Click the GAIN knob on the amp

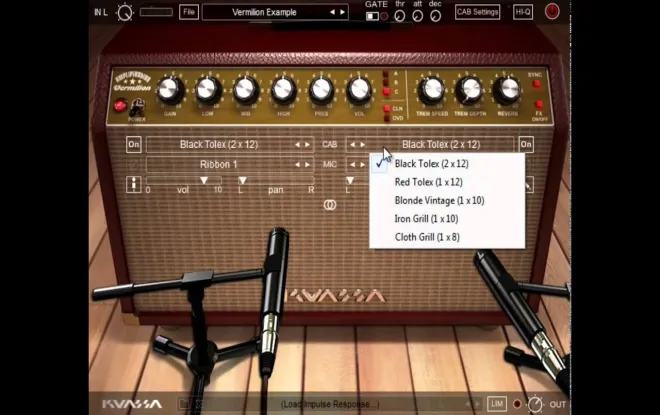170,90
